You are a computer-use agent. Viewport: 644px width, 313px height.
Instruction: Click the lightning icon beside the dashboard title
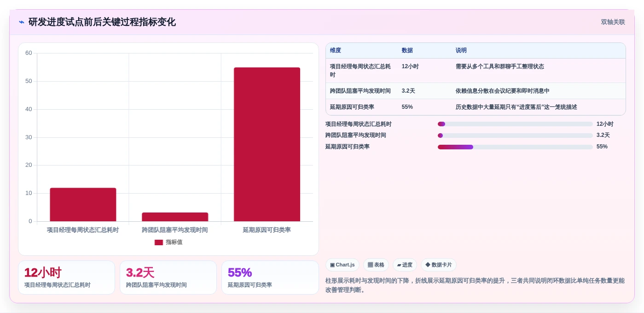pyautogui.click(x=22, y=22)
